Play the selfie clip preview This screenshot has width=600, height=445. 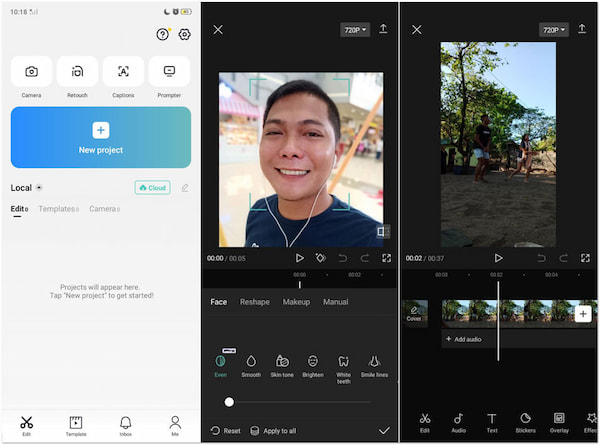coord(300,258)
